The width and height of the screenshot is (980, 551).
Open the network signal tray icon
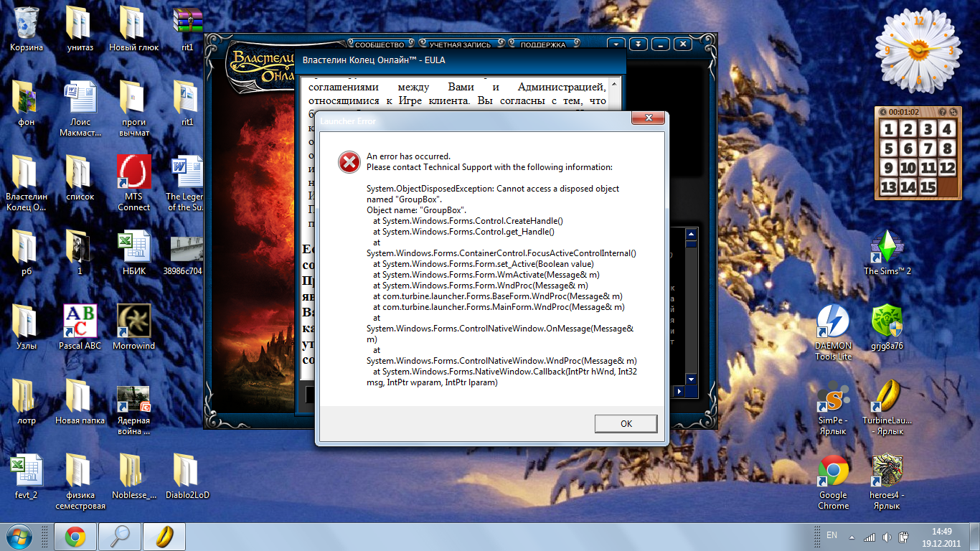coord(870,537)
